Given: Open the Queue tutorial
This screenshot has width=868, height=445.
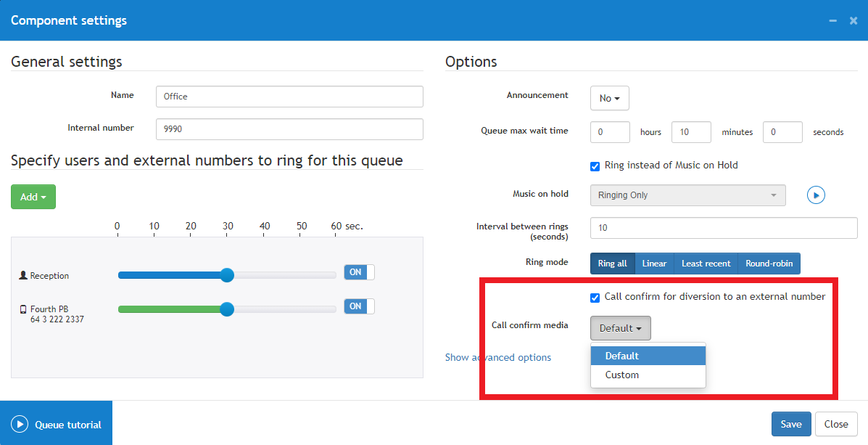Looking at the screenshot, I should 56,422.
